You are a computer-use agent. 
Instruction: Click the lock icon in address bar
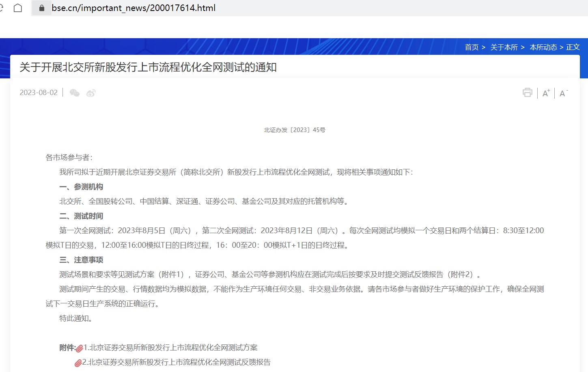click(41, 8)
